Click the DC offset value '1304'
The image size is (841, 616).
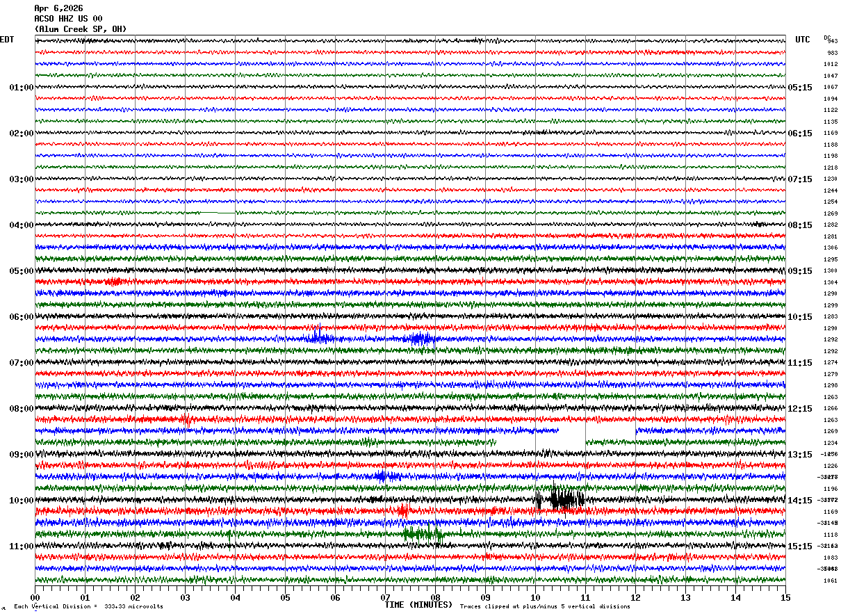831,282
